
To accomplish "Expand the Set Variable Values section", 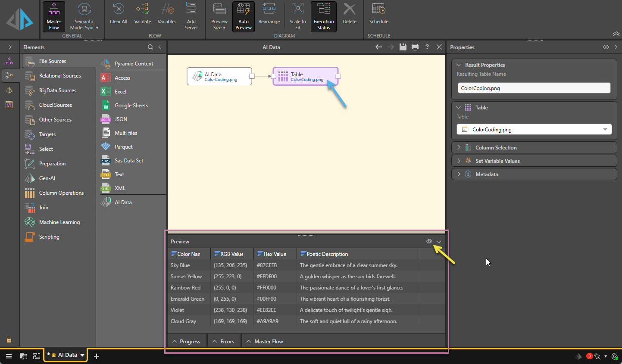I will tap(497, 161).
